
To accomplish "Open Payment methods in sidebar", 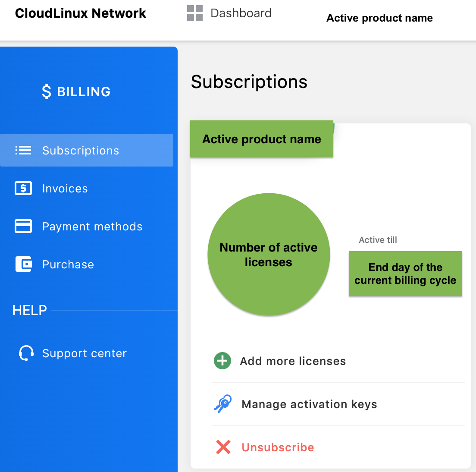I will (92, 227).
